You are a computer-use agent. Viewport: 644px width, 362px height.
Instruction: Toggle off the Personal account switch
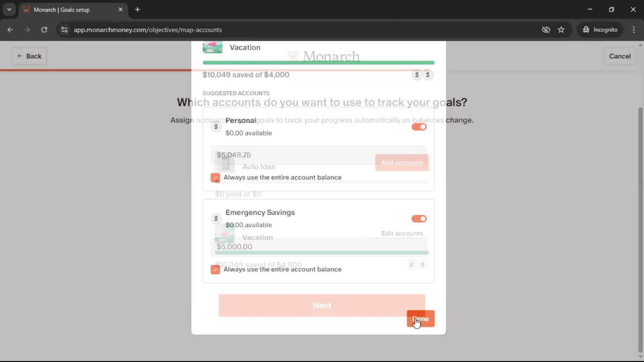tap(419, 127)
